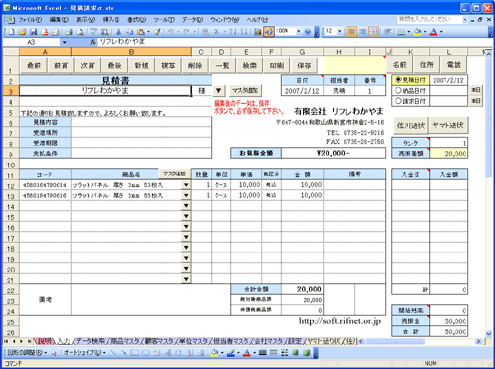Click the 住所 button
This screenshot has height=369, width=495.
pos(427,65)
